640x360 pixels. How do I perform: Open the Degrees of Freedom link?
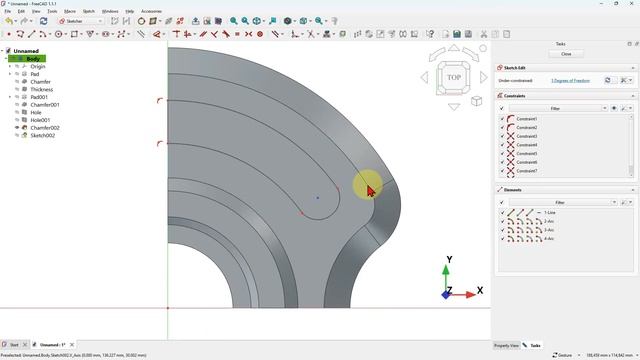(570, 81)
